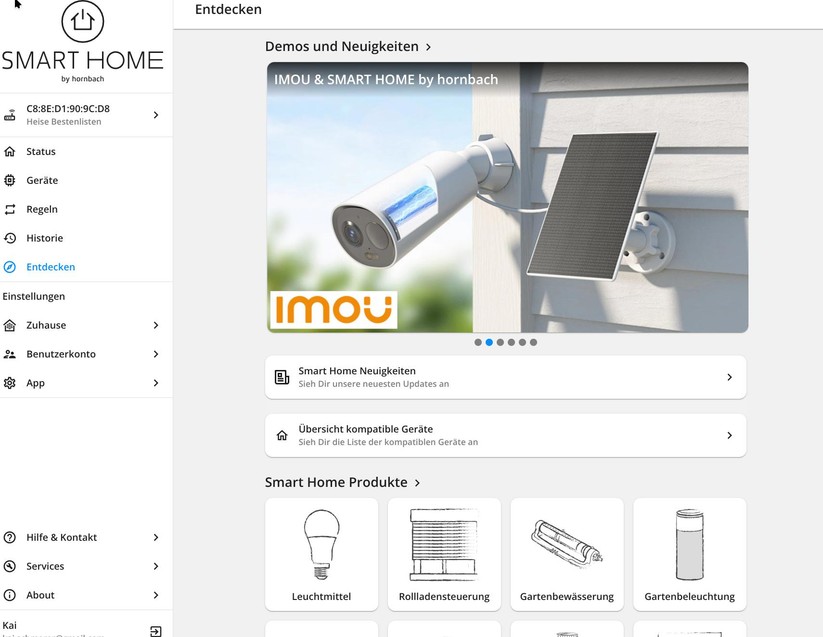Open the Smart Home Neuigkeiten news icon
This screenshot has height=637, width=823.
283,375
